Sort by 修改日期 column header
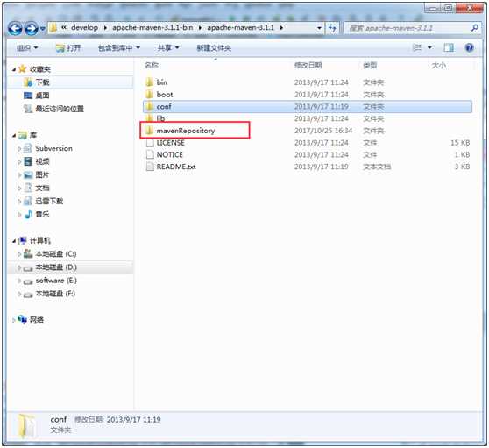The image size is (489, 448). point(308,65)
